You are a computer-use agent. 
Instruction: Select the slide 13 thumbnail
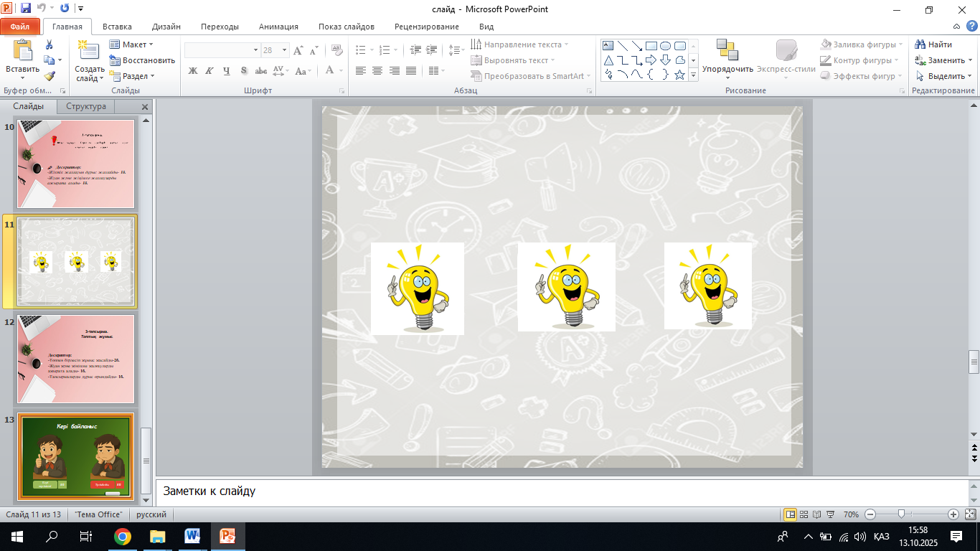coord(75,456)
